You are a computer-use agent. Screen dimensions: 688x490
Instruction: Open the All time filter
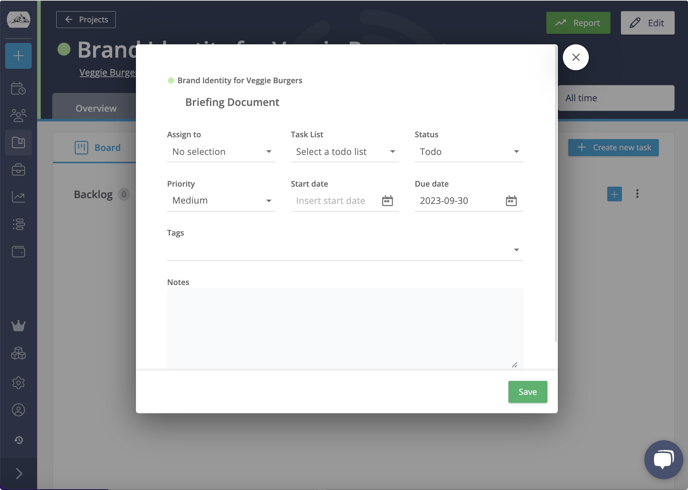pos(616,98)
